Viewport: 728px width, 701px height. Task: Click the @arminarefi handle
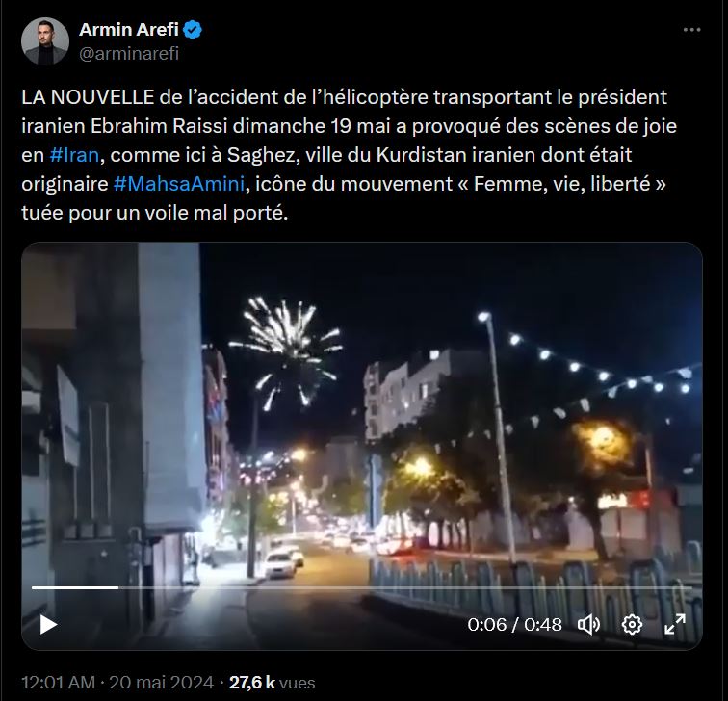click(x=129, y=54)
